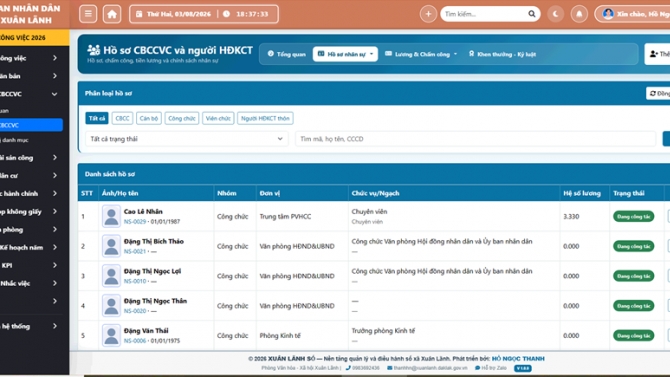
Task: Click Hỗ trợ Zalo footer link
Action: pos(491,368)
